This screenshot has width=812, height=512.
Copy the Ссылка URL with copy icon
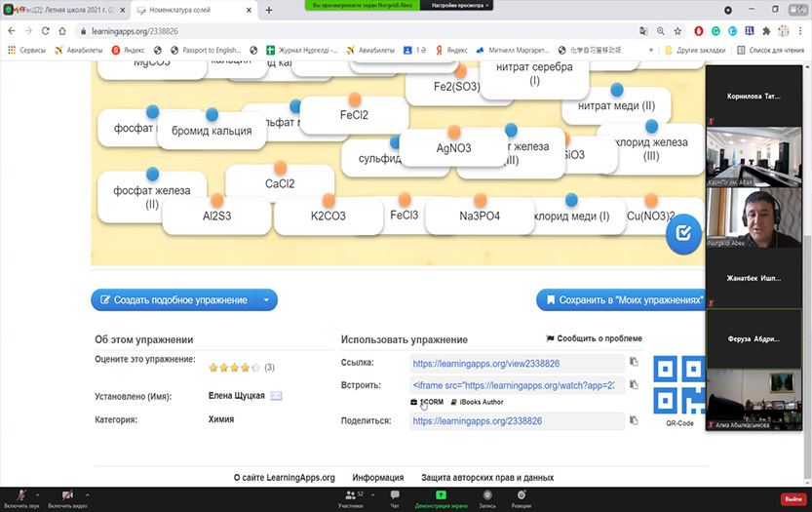click(634, 363)
